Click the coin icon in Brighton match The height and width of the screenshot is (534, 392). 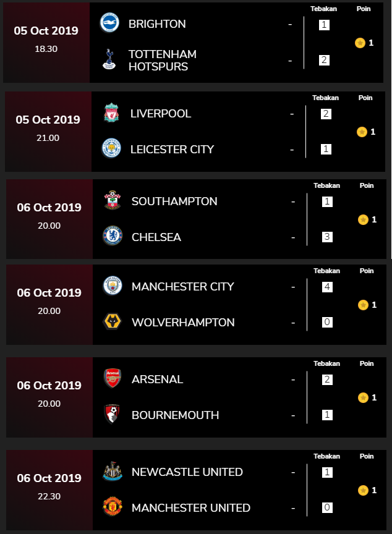point(360,43)
